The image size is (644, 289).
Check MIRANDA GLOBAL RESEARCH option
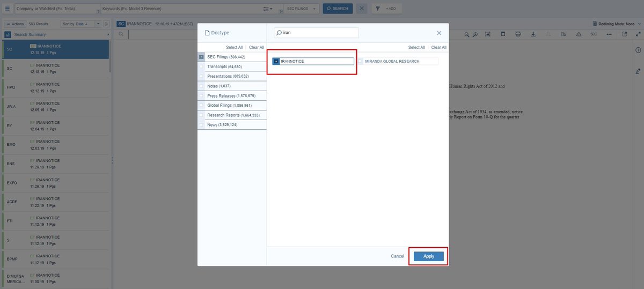point(361,61)
